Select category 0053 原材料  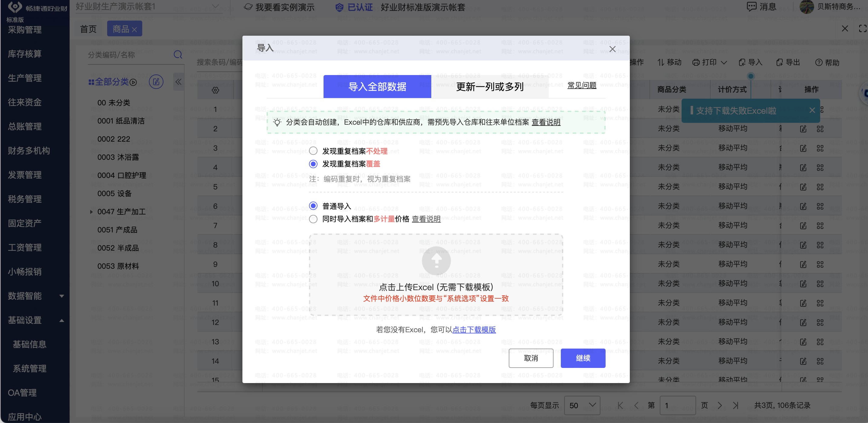click(x=118, y=266)
